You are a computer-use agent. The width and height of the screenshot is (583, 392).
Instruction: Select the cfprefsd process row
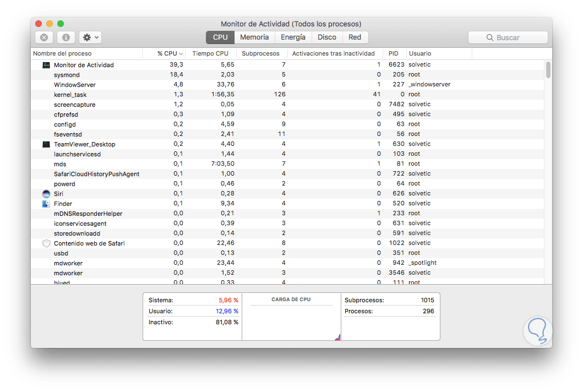click(287, 114)
